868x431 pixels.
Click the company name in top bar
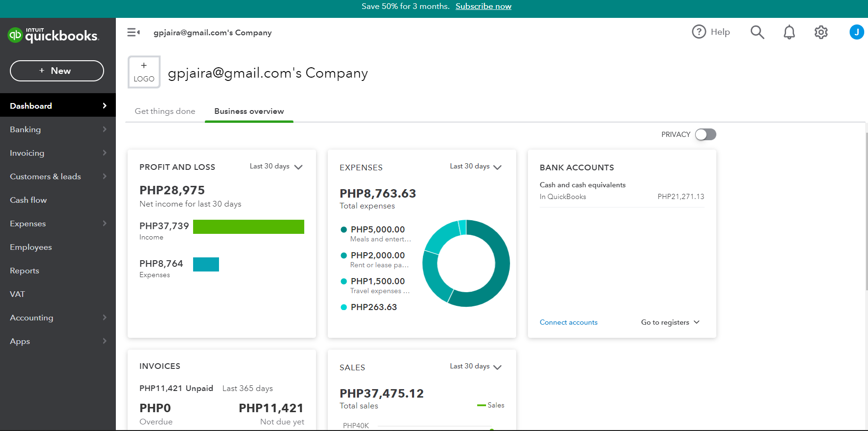(212, 32)
